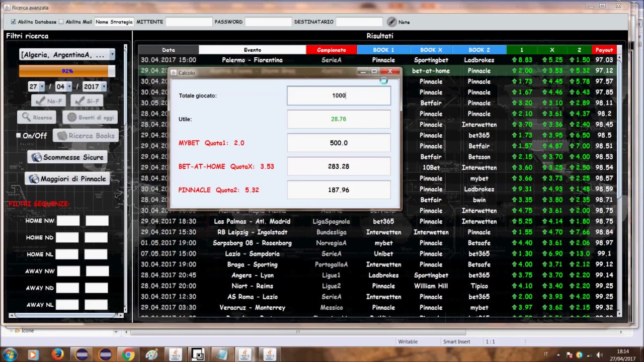Viewport: 644px width, 362px height.
Task: Click the Note pencil icon
Action: click(392, 22)
